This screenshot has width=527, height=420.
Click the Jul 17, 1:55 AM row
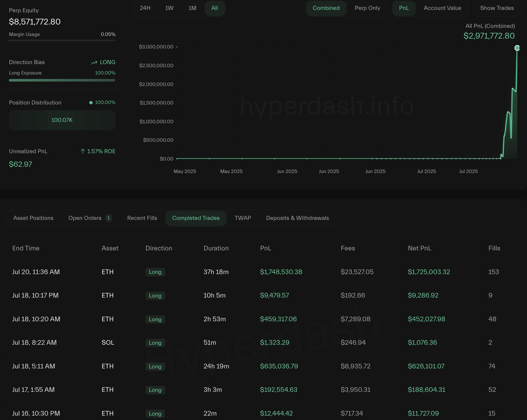pos(262,390)
